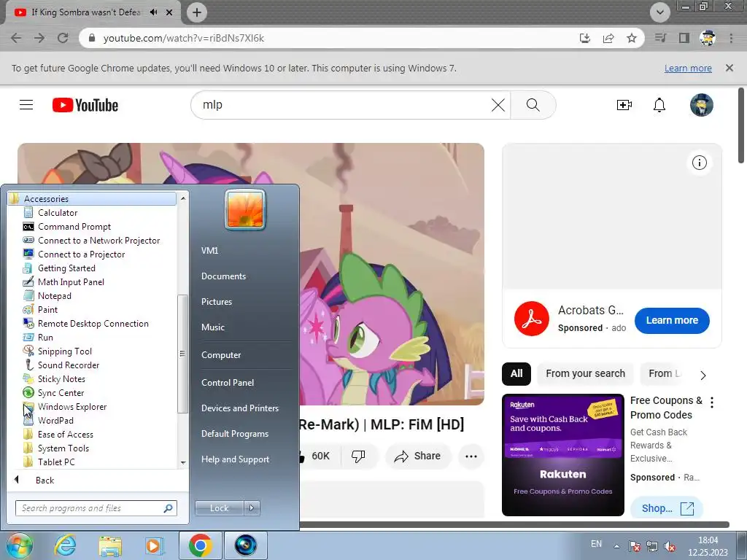747x560 pixels.
Task: Open Connect to a Projector
Action: coord(81,254)
